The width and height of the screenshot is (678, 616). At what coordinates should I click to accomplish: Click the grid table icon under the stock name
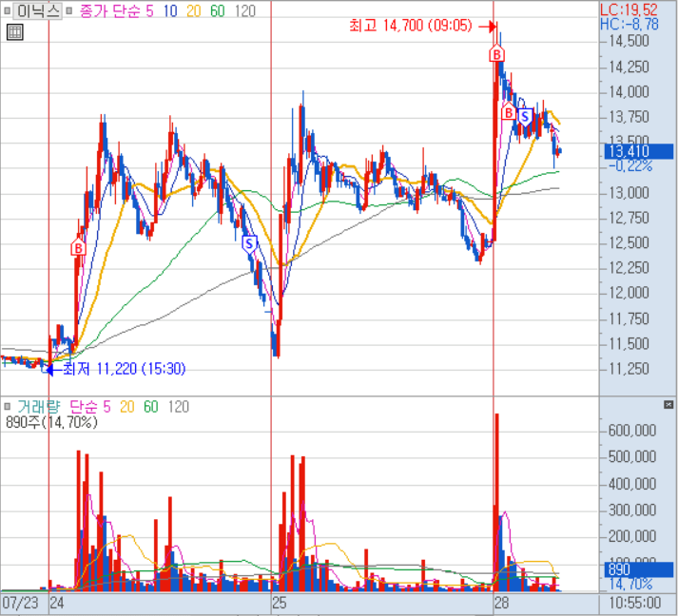pos(14,32)
